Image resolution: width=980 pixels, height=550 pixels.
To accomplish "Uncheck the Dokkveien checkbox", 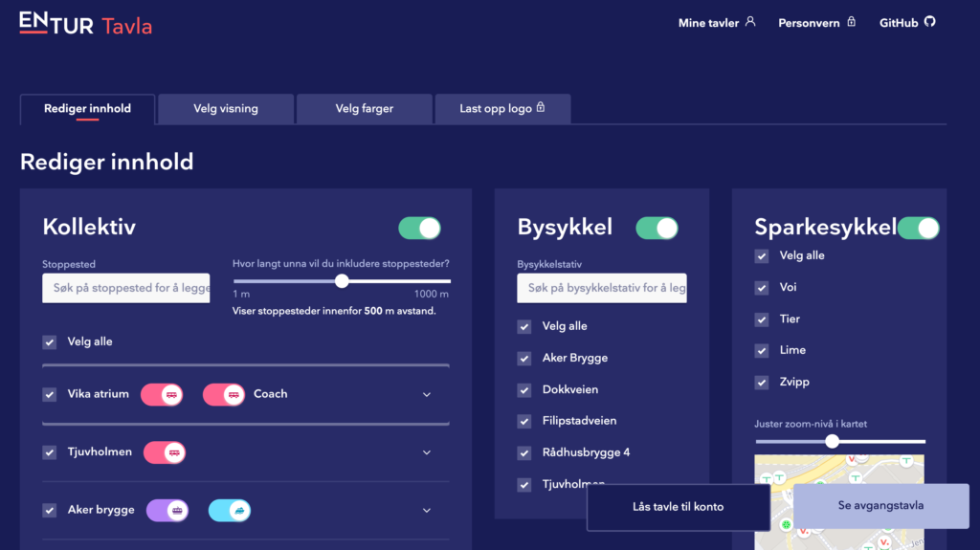I will 524,390.
